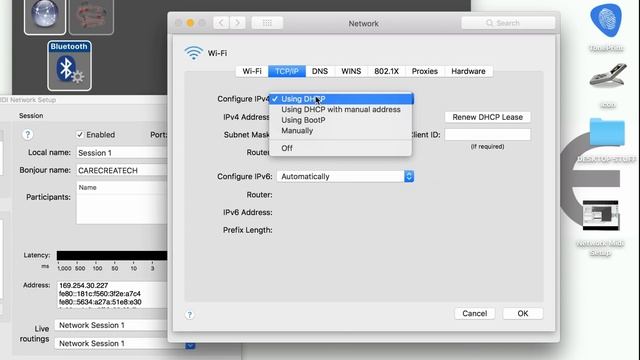Click the Wi-Fi signal icon in Network

click(193, 53)
